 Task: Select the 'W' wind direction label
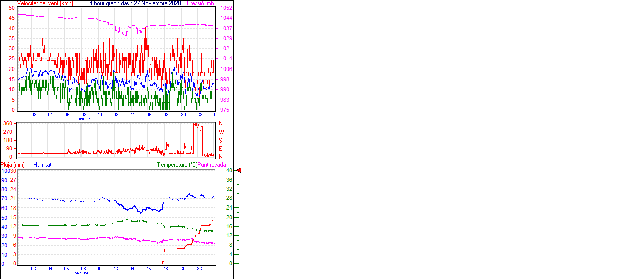(x=221, y=132)
